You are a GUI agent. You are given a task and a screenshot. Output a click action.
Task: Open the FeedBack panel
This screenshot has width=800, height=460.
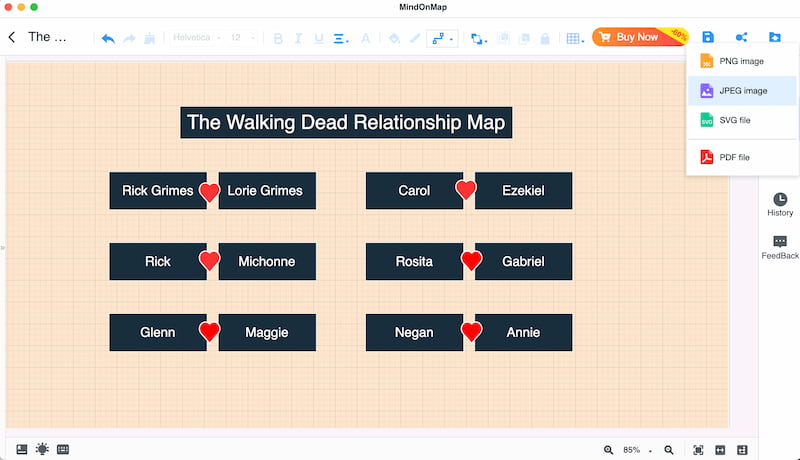[780, 247]
